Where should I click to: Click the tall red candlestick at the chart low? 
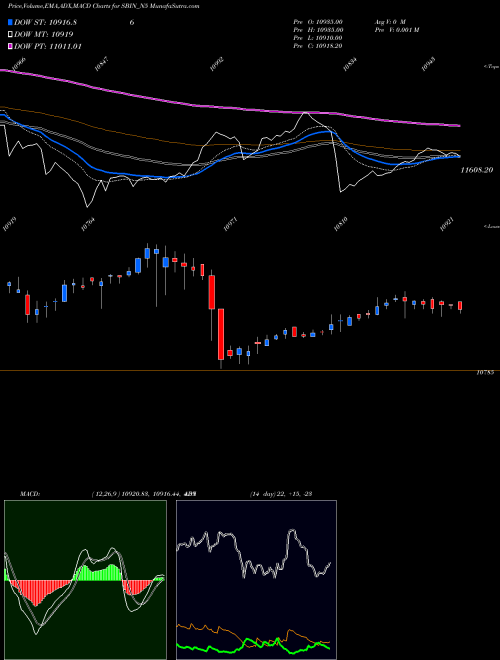[x=221, y=334]
